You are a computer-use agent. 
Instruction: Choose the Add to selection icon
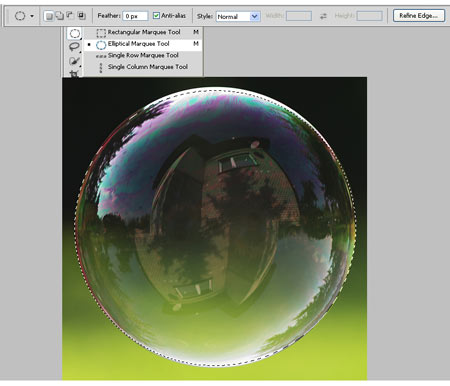[60, 16]
